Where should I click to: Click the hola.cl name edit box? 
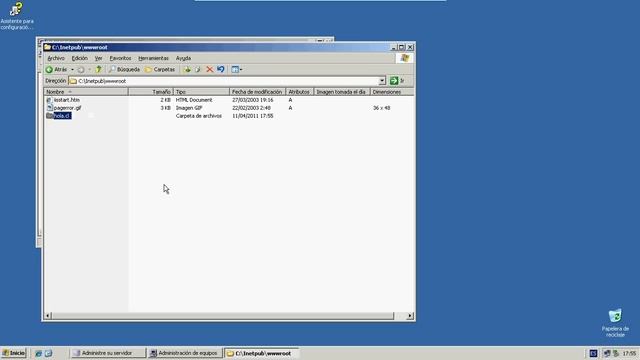click(62, 116)
